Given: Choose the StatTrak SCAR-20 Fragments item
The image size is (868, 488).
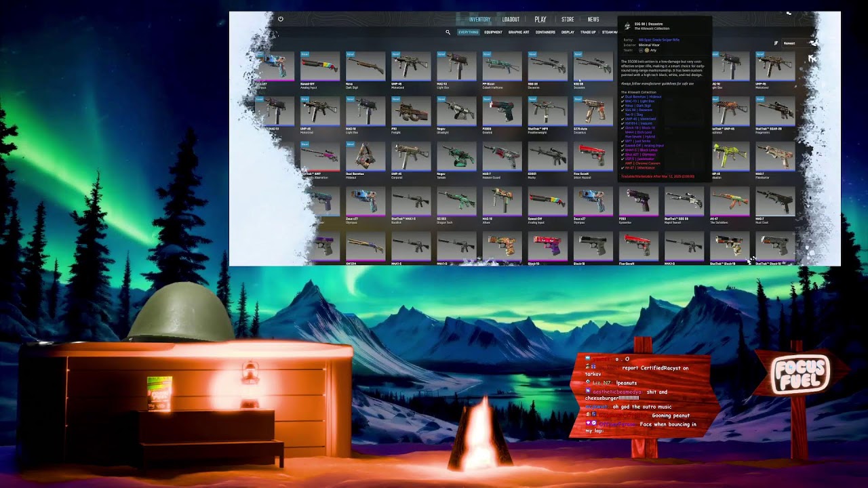Looking at the screenshot, I should (775, 115).
